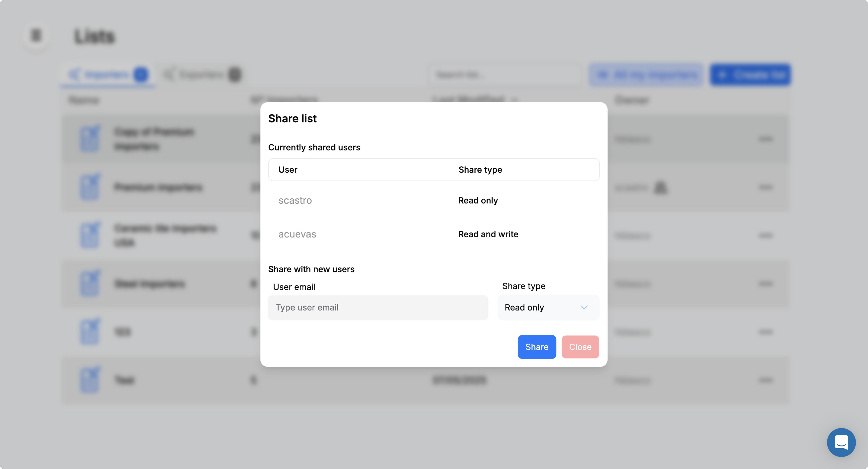Image resolution: width=868 pixels, height=469 pixels.
Task: Click the sidebar menu icon beside Lists
Action: pyautogui.click(x=36, y=35)
